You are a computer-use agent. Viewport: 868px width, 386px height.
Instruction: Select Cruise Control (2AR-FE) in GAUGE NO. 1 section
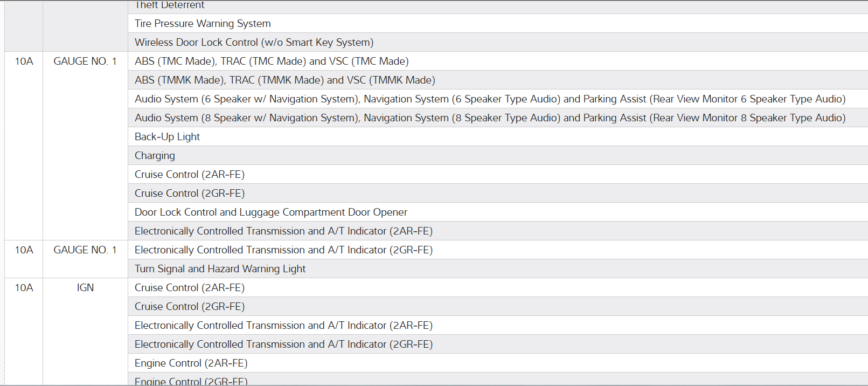pyautogui.click(x=189, y=175)
